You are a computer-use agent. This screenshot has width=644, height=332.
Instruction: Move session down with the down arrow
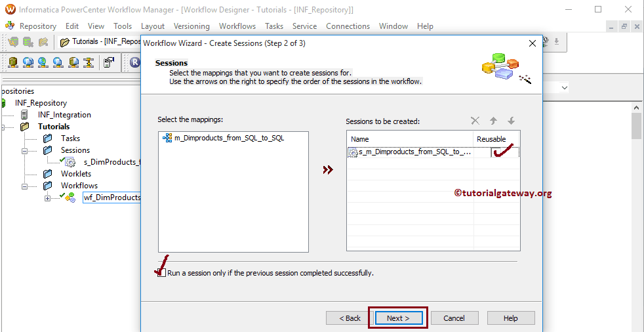(x=511, y=121)
